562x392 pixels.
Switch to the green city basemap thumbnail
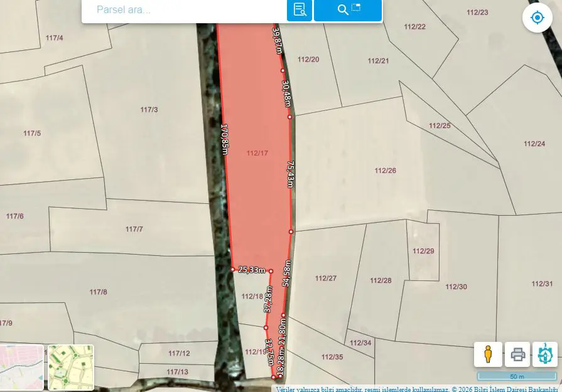click(x=70, y=368)
